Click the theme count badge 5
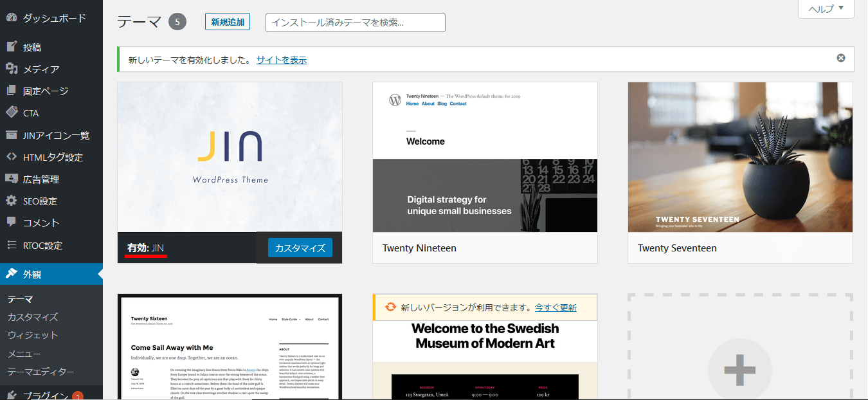 [x=177, y=22]
